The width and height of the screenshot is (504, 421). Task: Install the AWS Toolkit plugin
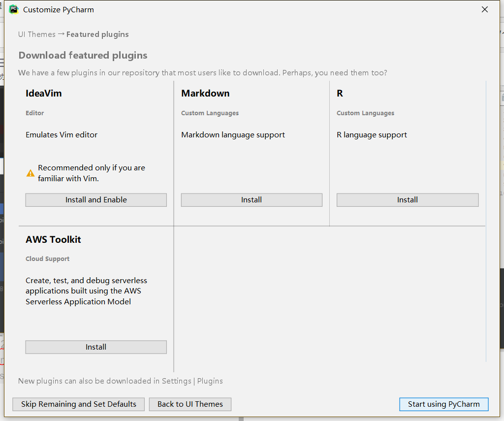(95, 347)
